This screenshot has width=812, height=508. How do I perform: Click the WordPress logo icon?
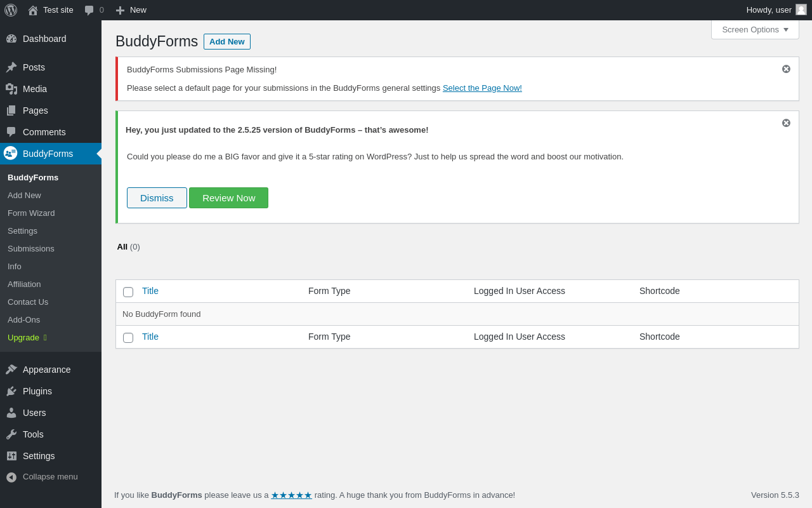click(x=11, y=10)
